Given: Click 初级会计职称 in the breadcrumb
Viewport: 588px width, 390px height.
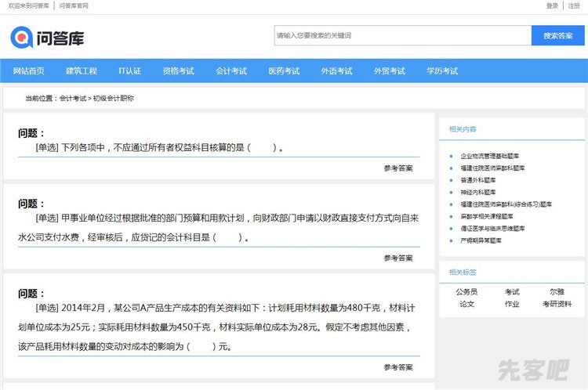Looking at the screenshot, I should [x=114, y=99].
